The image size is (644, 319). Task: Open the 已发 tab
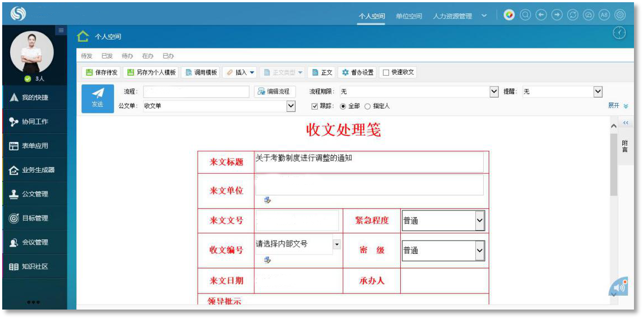click(107, 56)
